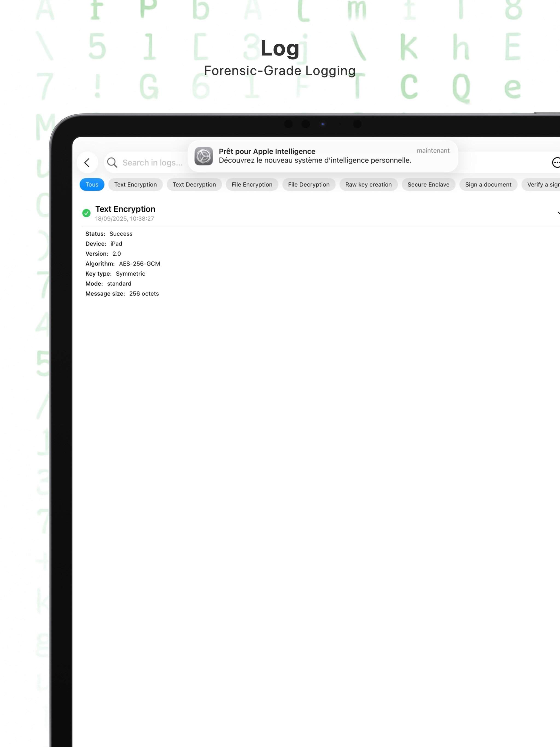This screenshot has height=747, width=560.
Task: Tap the Settings gear notification icon
Action: pos(204,156)
